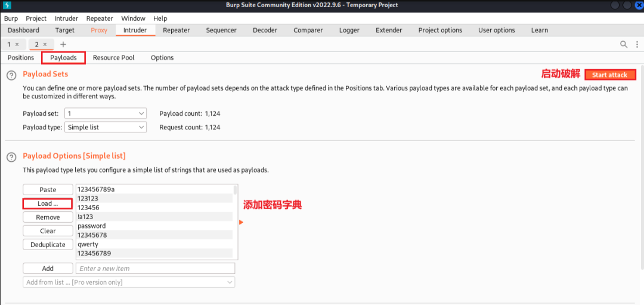Go to the Decoder tab
The image size is (644, 305).
(265, 30)
